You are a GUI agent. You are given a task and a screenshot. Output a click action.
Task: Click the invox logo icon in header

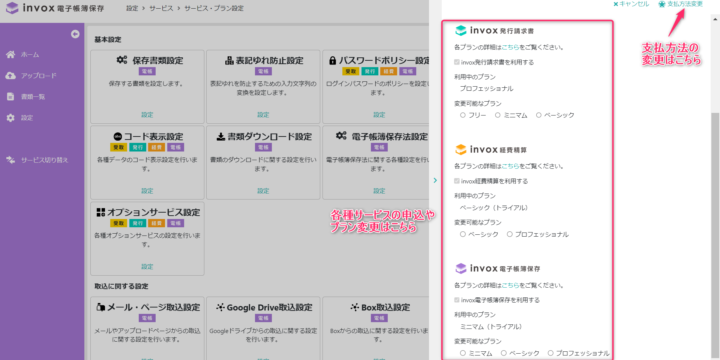point(12,8)
